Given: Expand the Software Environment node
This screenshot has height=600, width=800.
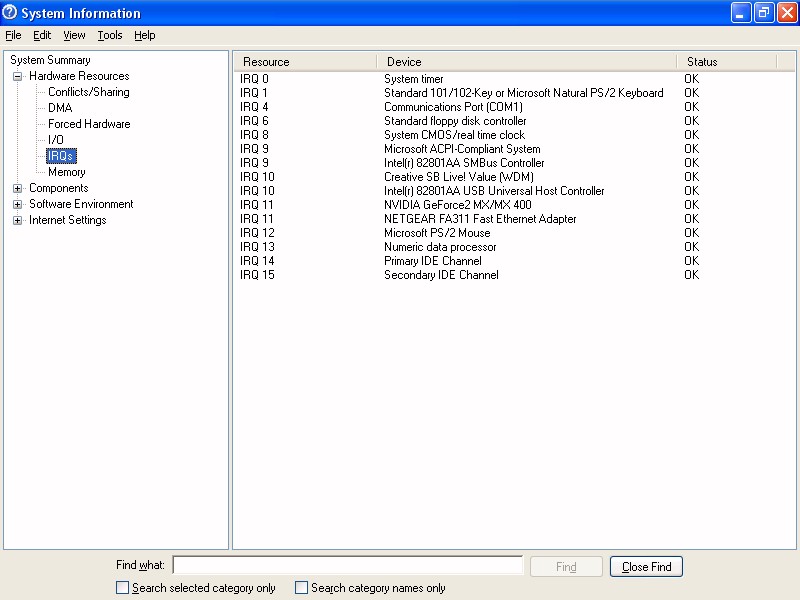Looking at the screenshot, I should [17, 205].
